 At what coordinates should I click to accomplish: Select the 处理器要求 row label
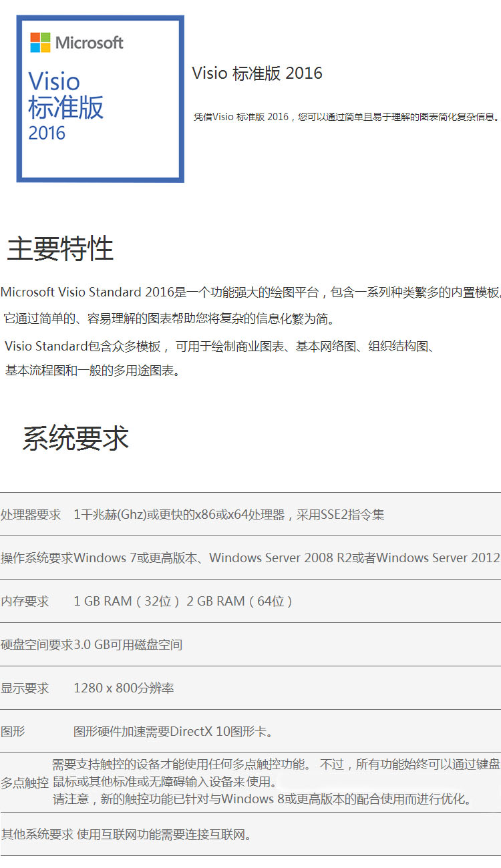[x=31, y=515]
